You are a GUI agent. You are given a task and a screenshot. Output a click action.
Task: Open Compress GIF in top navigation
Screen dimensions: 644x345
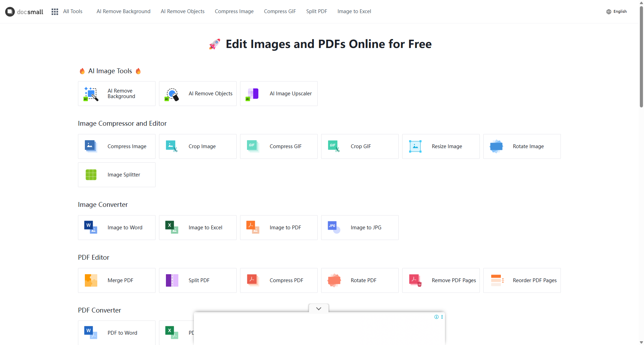click(x=280, y=11)
